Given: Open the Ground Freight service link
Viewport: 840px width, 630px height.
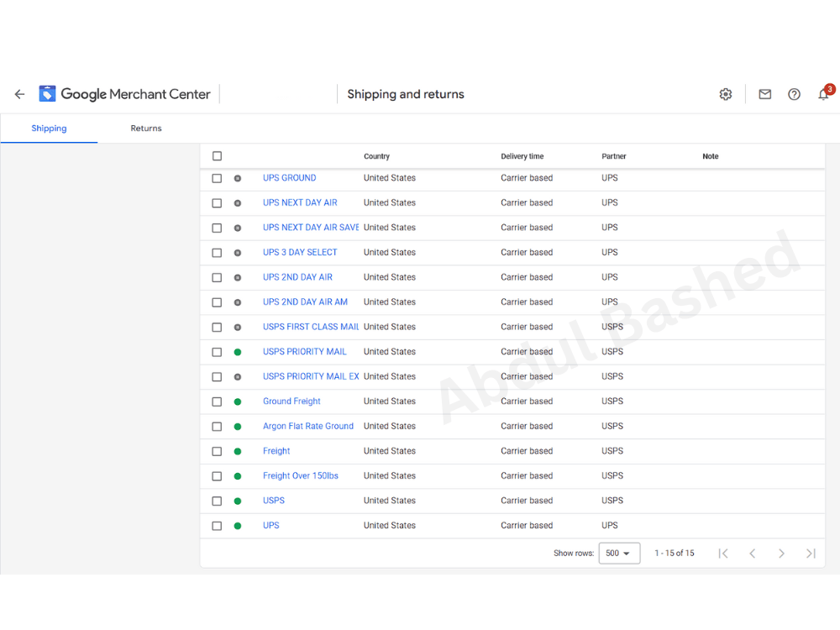Looking at the screenshot, I should [x=291, y=402].
